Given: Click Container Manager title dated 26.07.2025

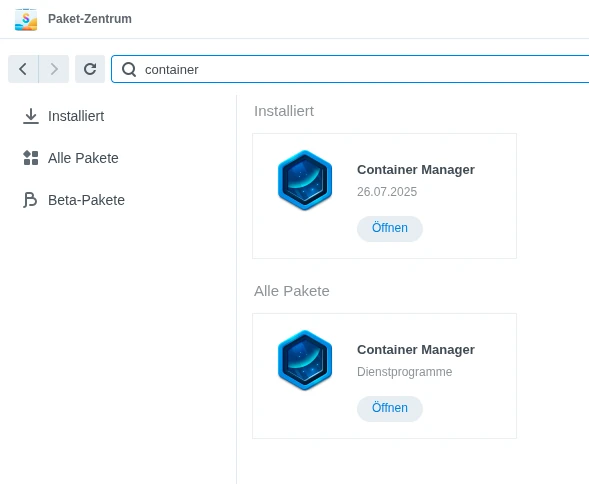Looking at the screenshot, I should pos(416,169).
